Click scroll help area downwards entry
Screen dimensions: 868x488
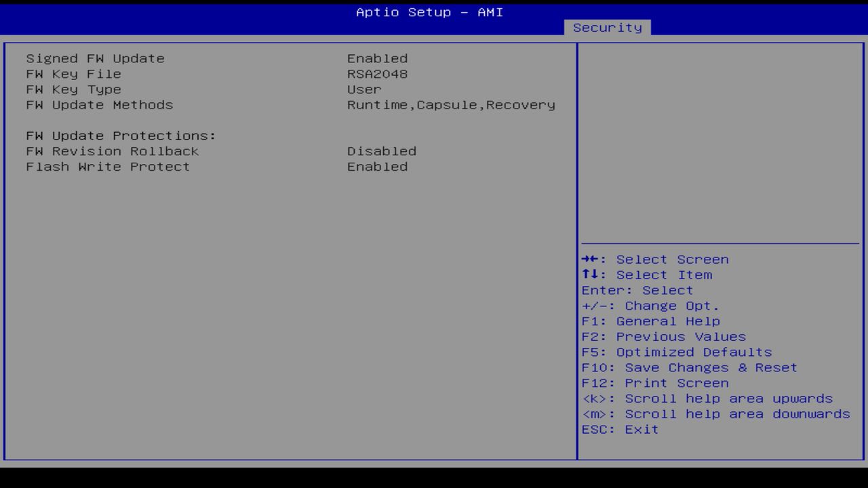pos(715,413)
